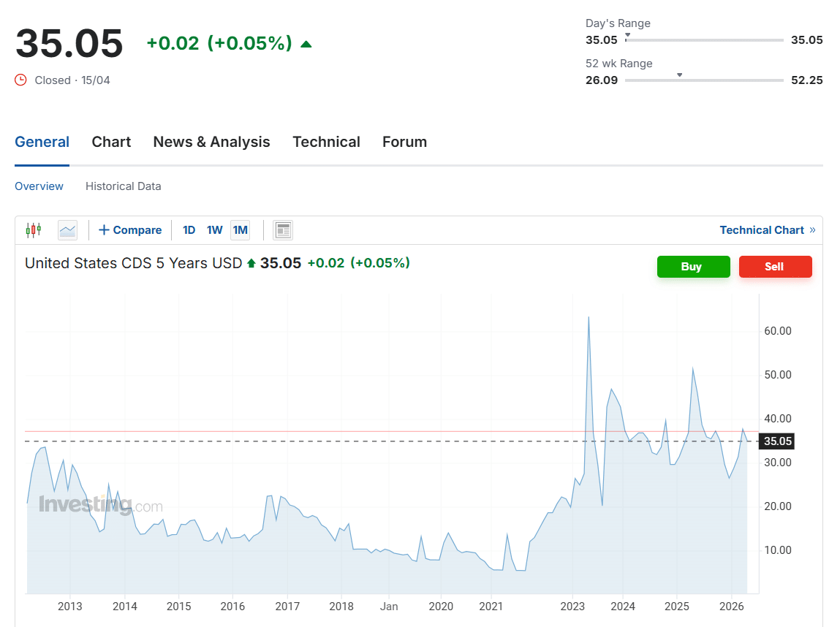Image resolution: width=840 pixels, height=627 pixels.
Task: Open the Technical Chart link with chevrons
Action: click(767, 230)
